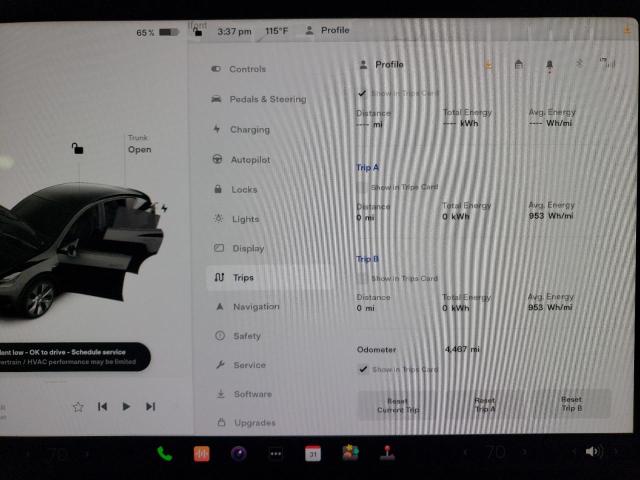Tap download arrow at top-right screen corner
Screen dimensions: 640x480
pyautogui.click(x=627, y=29)
